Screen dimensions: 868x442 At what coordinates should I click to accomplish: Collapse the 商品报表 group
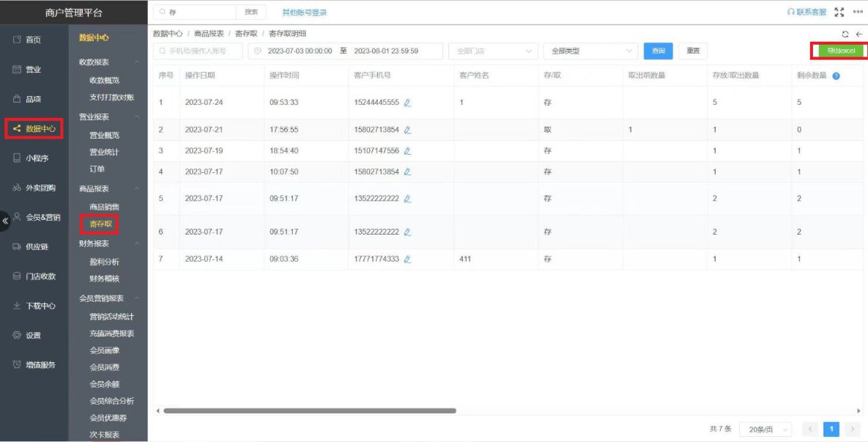pos(137,188)
